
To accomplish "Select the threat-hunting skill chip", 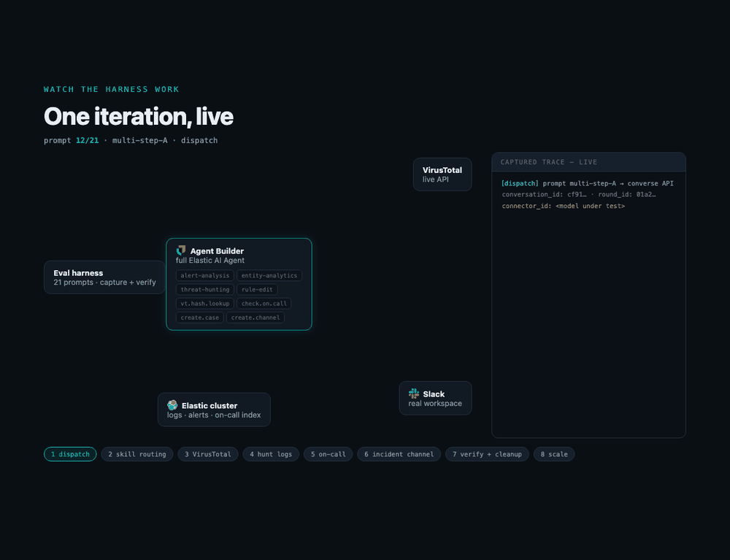I will pos(205,290).
